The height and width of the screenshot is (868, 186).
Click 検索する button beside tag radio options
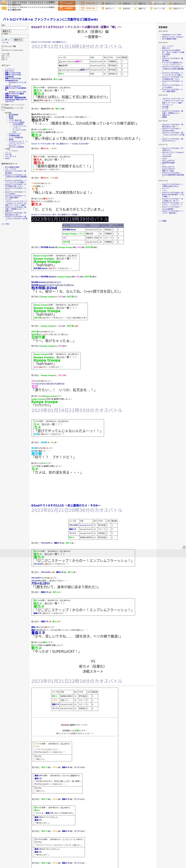point(18,40)
